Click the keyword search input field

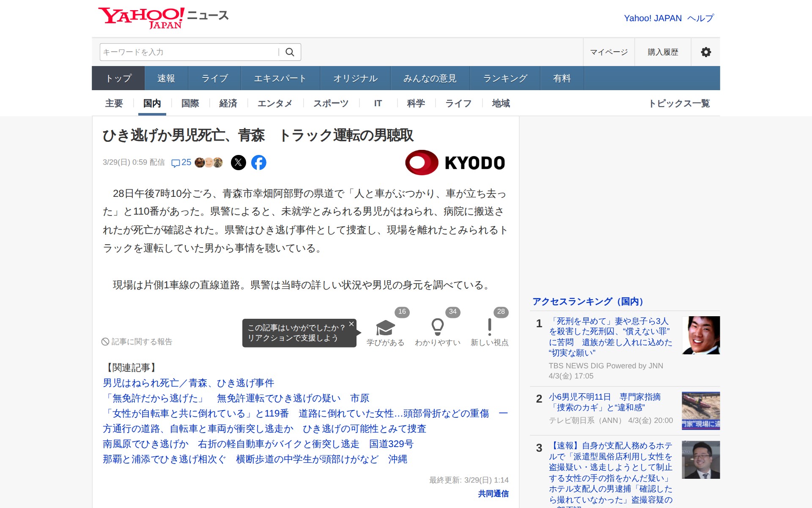click(x=188, y=52)
